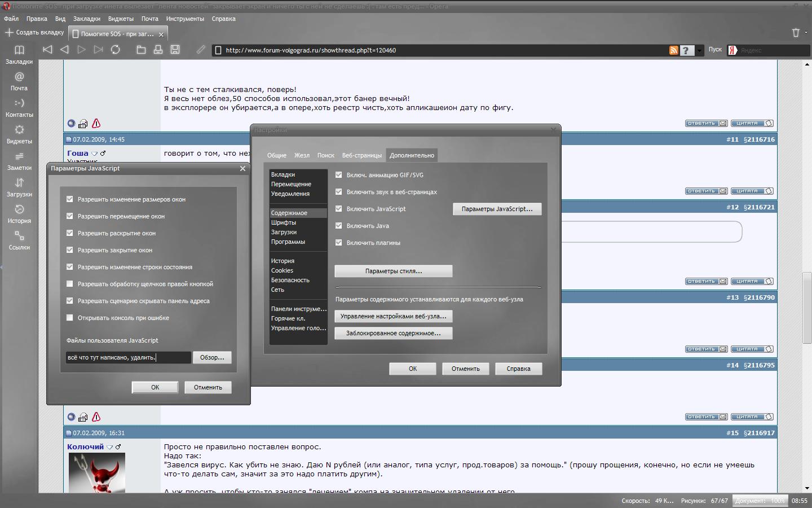Save the page with the floppy icon

point(175,50)
